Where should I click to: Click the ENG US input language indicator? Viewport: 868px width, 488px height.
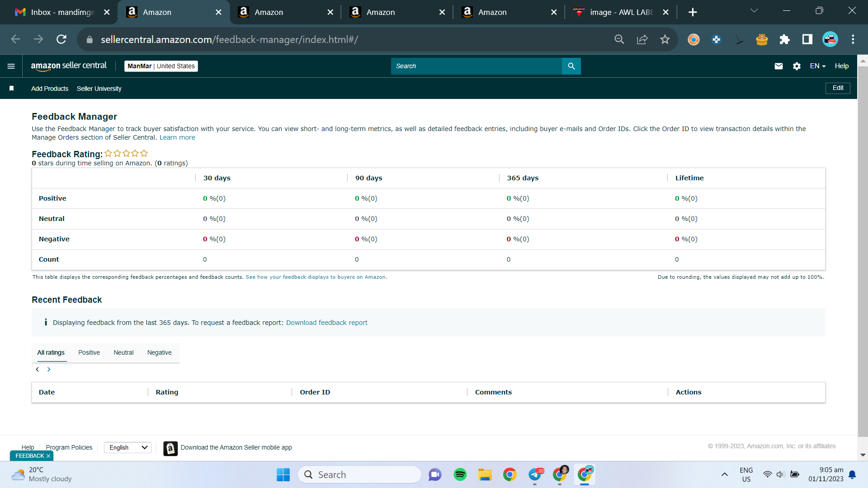[x=746, y=474]
